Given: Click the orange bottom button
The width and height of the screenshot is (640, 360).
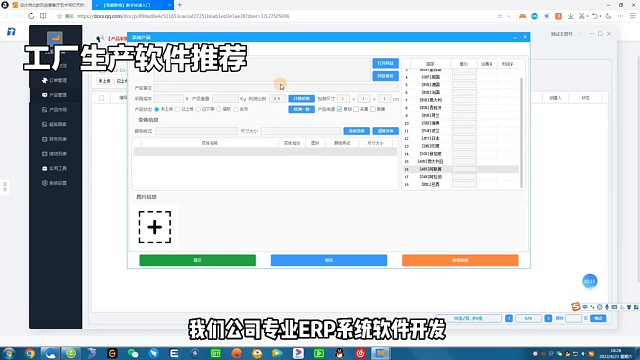Looking at the screenshot, I should pyautogui.click(x=460, y=260).
